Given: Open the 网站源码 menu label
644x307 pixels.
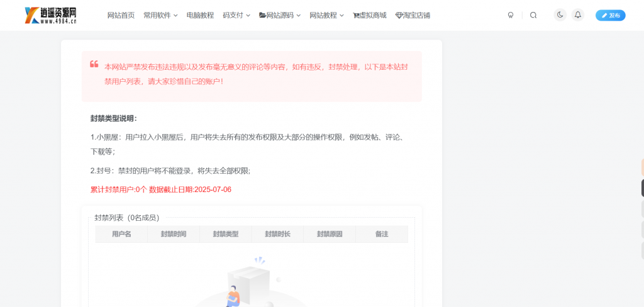Looking at the screenshot, I should (x=280, y=15).
